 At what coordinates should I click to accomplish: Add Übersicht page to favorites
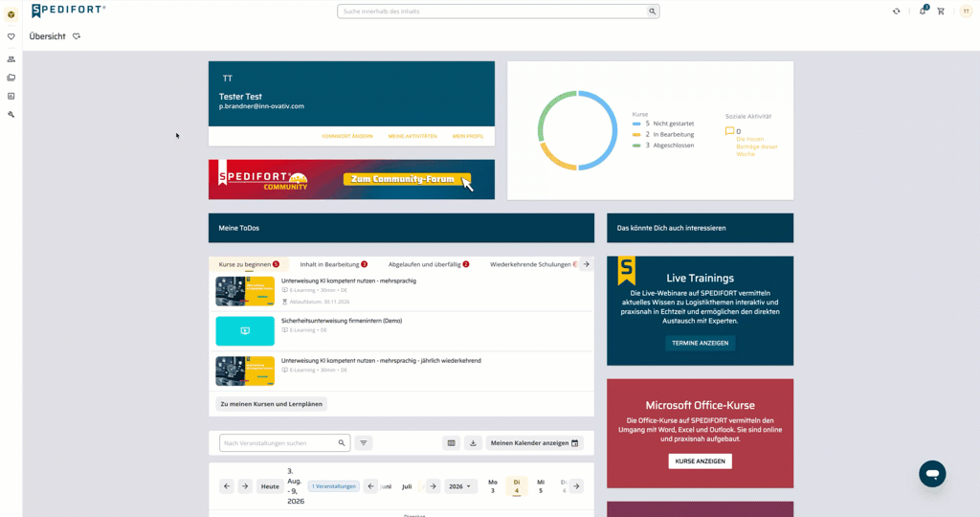[x=77, y=36]
